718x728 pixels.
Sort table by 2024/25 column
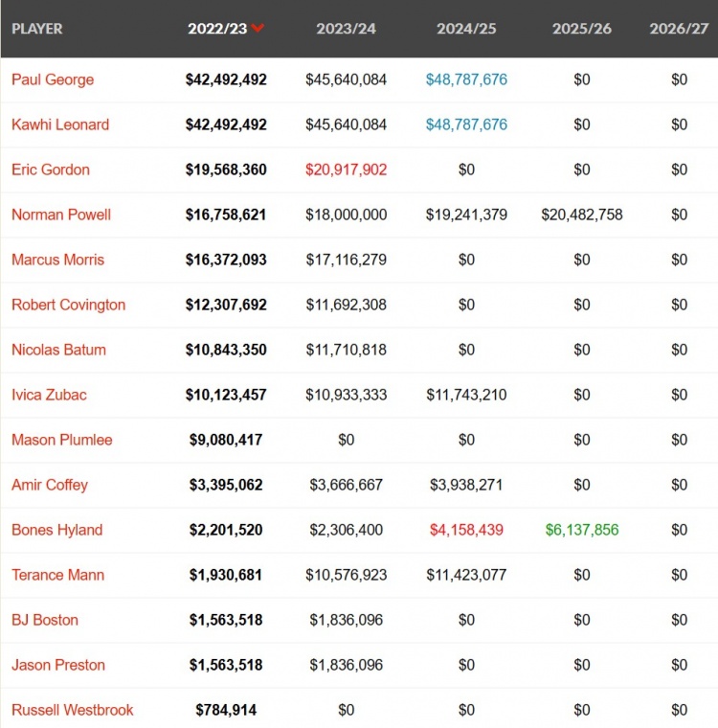click(x=466, y=29)
